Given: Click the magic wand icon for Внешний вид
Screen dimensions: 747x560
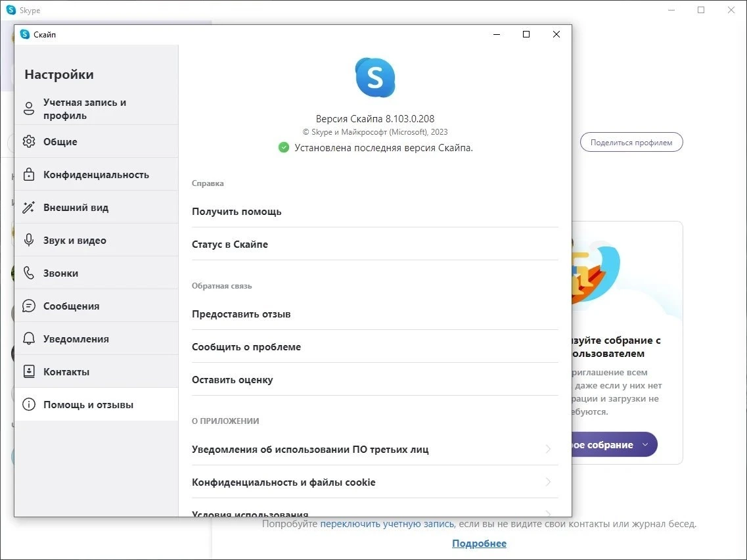Looking at the screenshot, I should tap(29, 207).
